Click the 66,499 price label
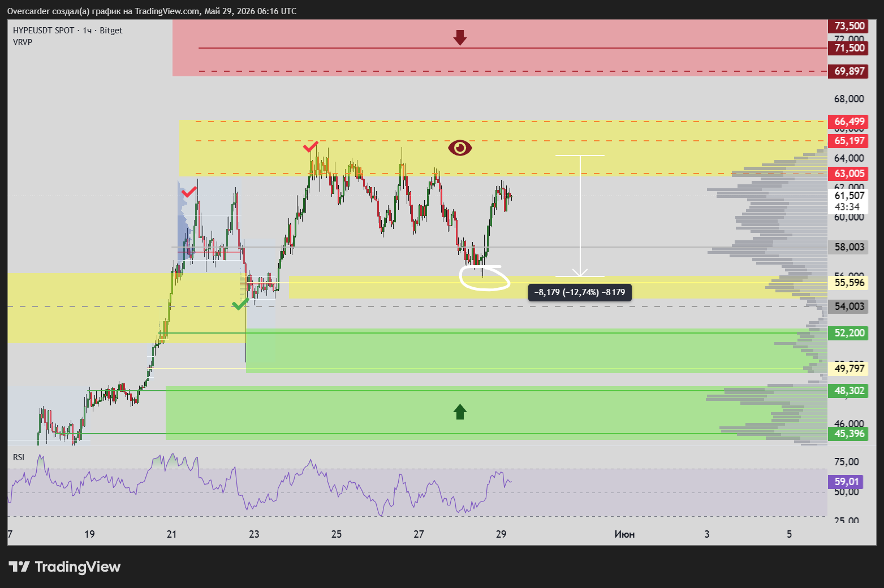The image size is (884, 588). (x=849, y=122)
